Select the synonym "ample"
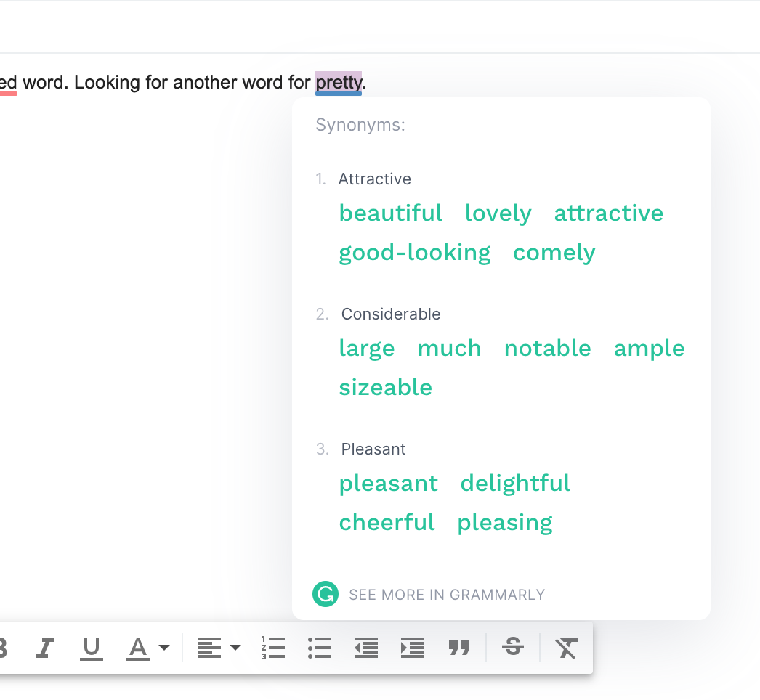Image resolution: width=760 pixels, height=700 pixels. pos(649,349)
